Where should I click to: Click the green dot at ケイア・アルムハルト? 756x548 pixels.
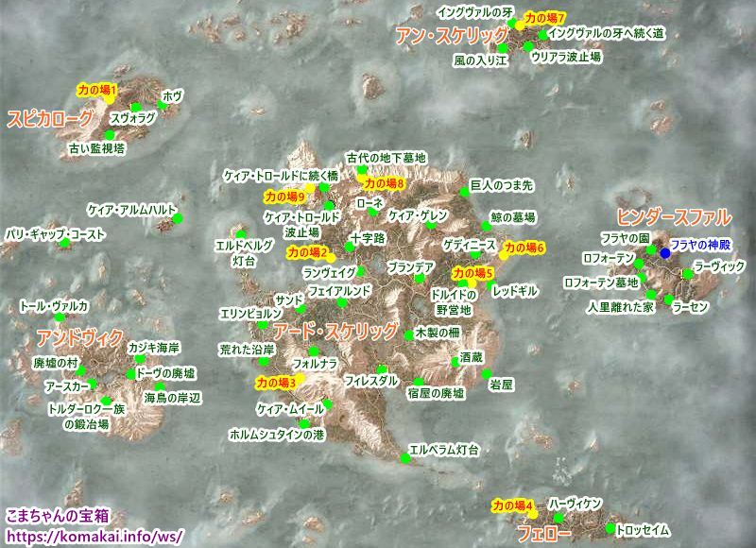click(x=178, y=219)
